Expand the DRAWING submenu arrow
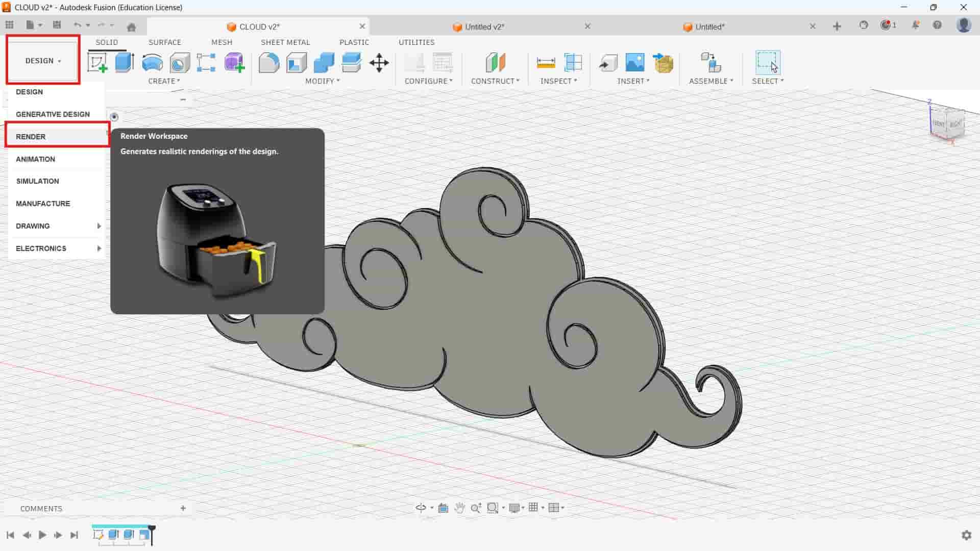 (x=99, y=226)
